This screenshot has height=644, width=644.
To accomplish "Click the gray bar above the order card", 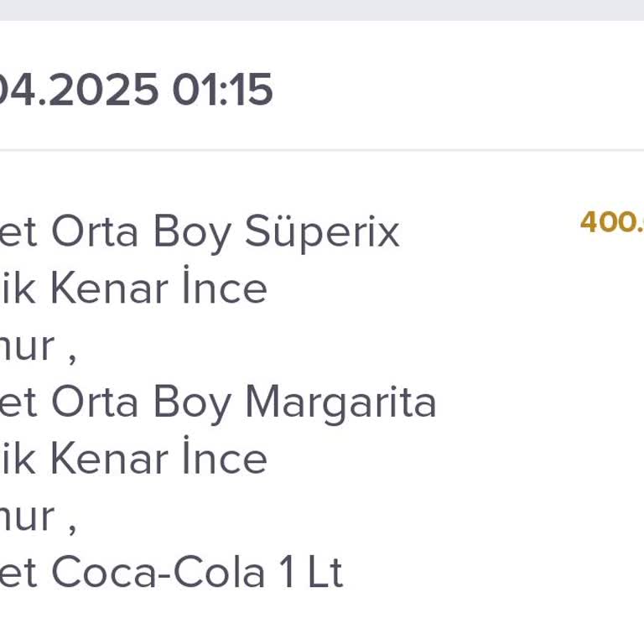I will (x=322, y=9).
